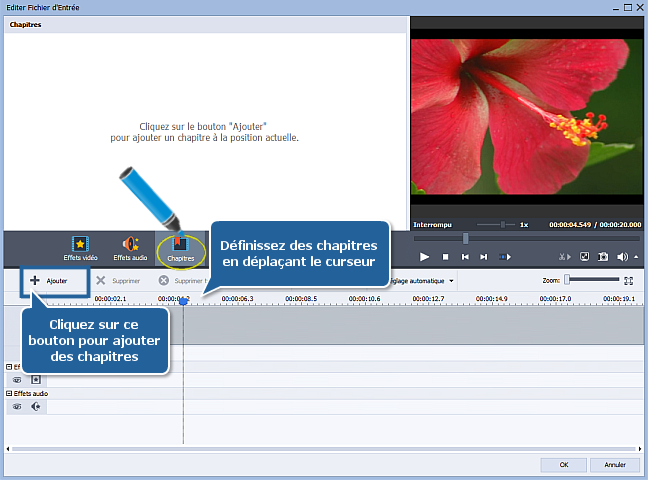
Task: Click the audio effect speaker track icon
Action: click(x=36, y=407)
